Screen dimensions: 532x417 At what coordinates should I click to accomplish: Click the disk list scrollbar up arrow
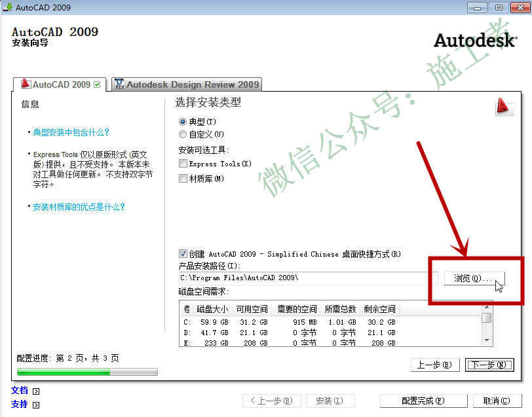point(487,307)
